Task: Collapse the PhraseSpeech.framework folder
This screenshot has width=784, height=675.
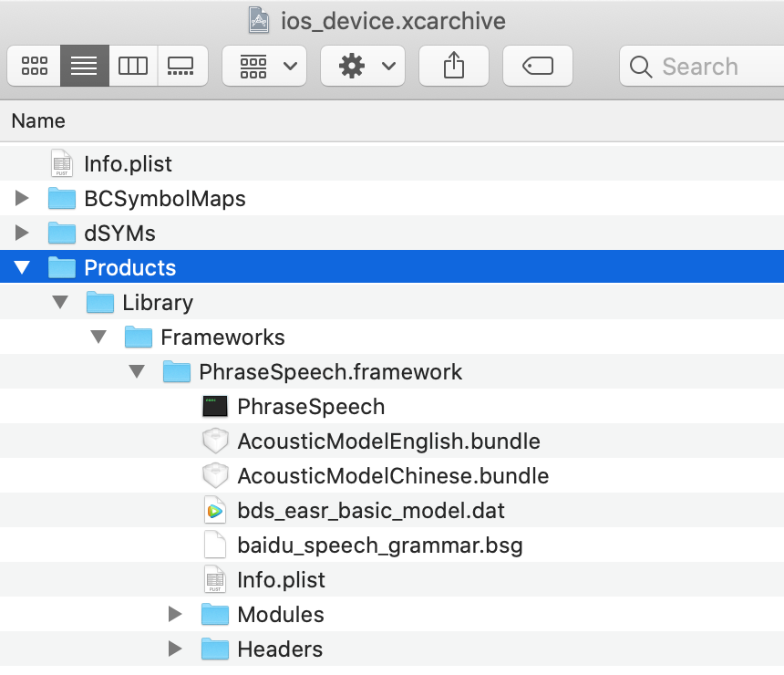Action: pos(137,372)
